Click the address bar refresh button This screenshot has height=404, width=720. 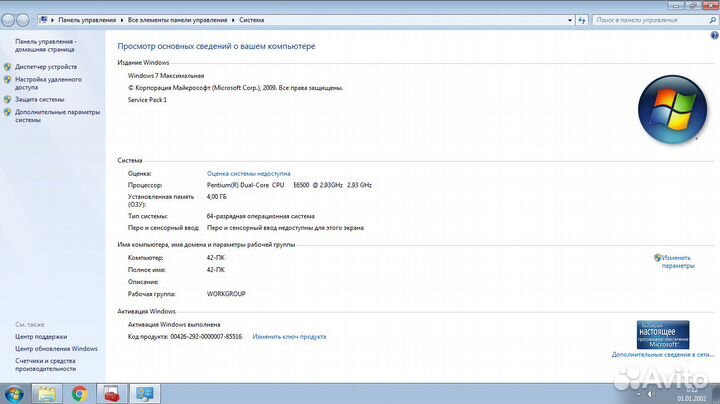[581, 19]
